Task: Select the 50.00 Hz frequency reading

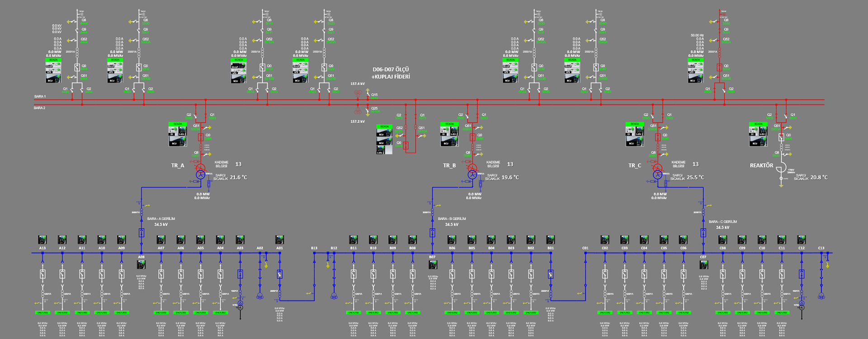Action: click(697, 35)
